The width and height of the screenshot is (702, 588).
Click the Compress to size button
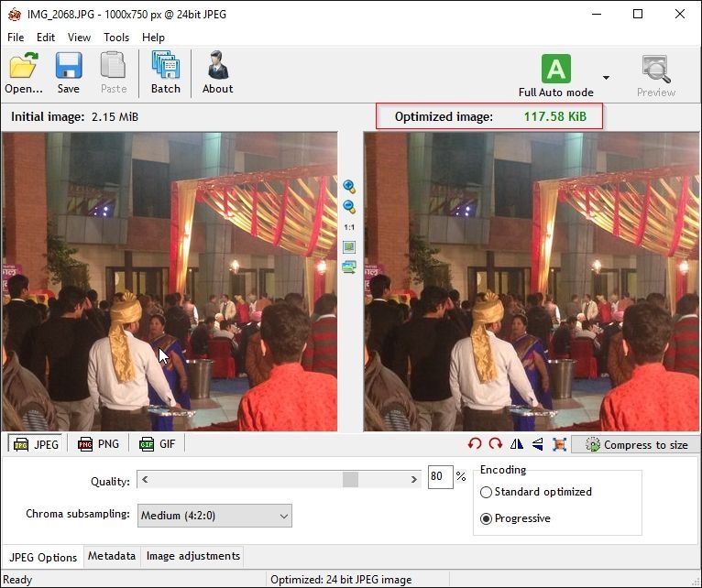point(636,445)
